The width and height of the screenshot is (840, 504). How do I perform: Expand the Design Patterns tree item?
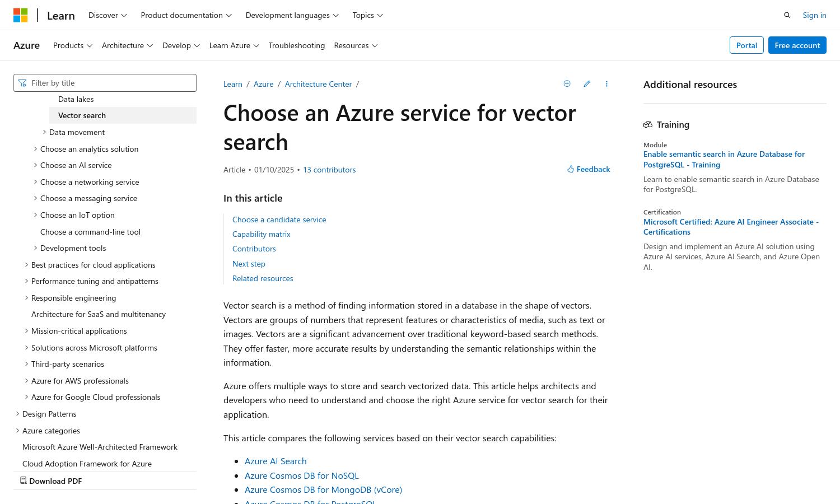point(17,414)
